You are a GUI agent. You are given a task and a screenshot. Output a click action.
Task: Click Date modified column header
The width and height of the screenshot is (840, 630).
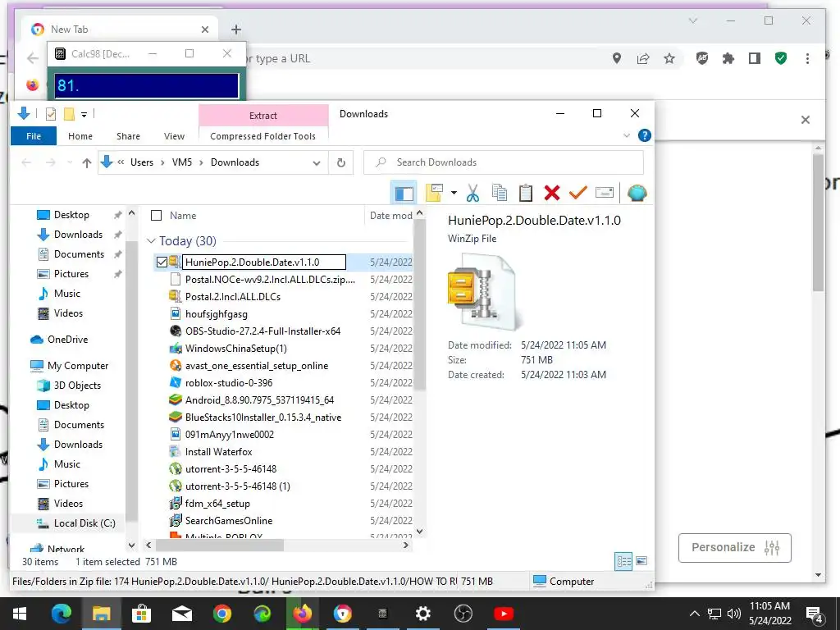click(390, 216)
